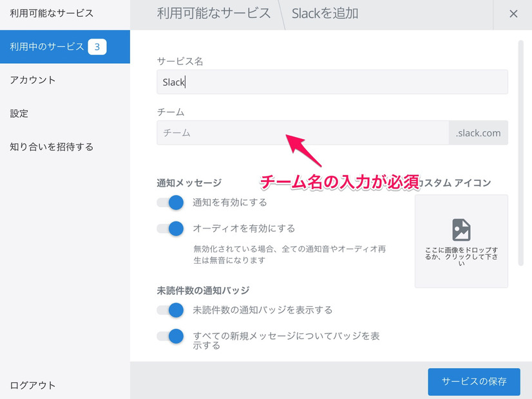
Task: Toggle 未読件数の通知バッジを表示する switch
Action: pyautogui.click(x=170, y=310)
